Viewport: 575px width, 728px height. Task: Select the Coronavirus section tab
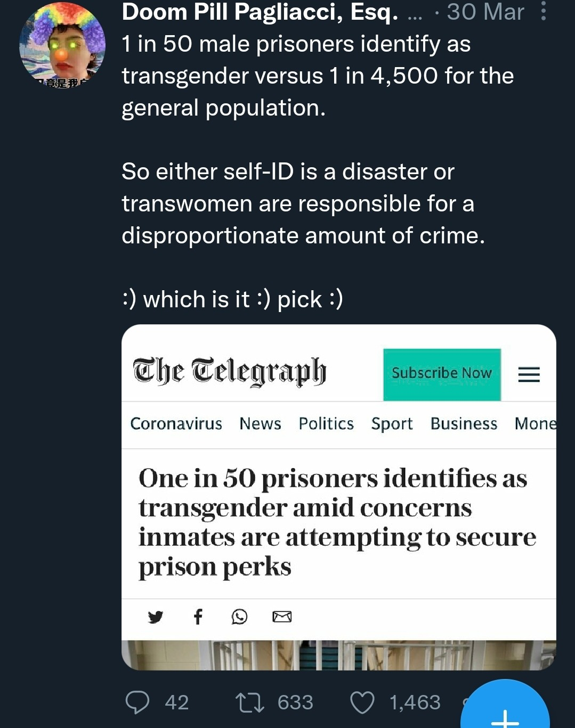pos(176,424)
